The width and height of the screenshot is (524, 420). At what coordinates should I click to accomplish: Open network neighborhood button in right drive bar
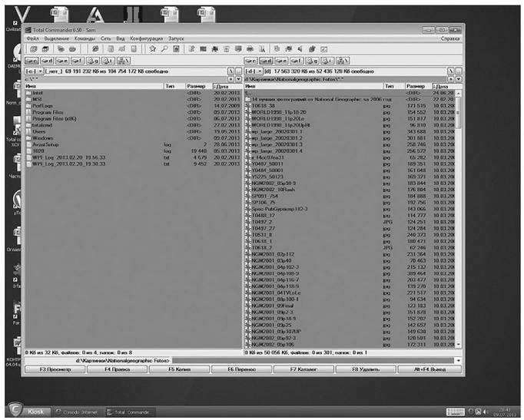[343, 61]
